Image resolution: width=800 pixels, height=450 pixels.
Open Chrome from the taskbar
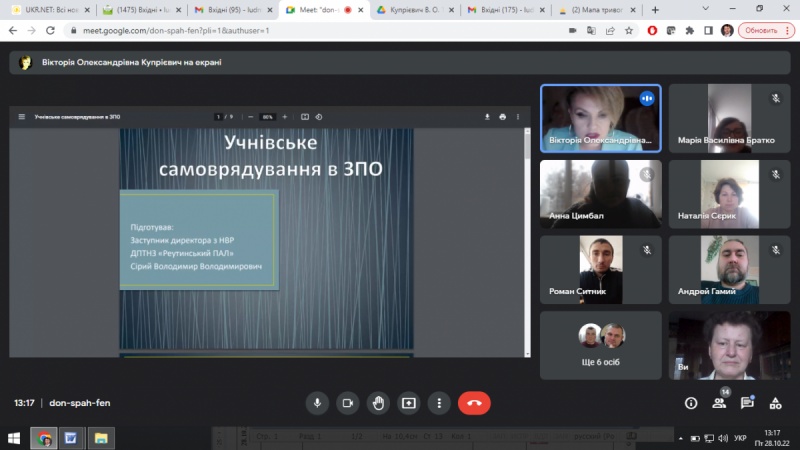44,438
